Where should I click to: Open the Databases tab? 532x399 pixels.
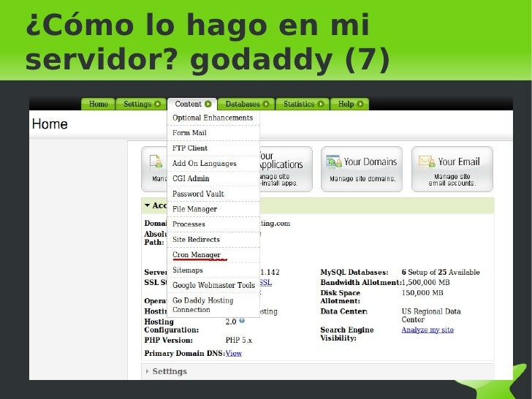point(246,104)
